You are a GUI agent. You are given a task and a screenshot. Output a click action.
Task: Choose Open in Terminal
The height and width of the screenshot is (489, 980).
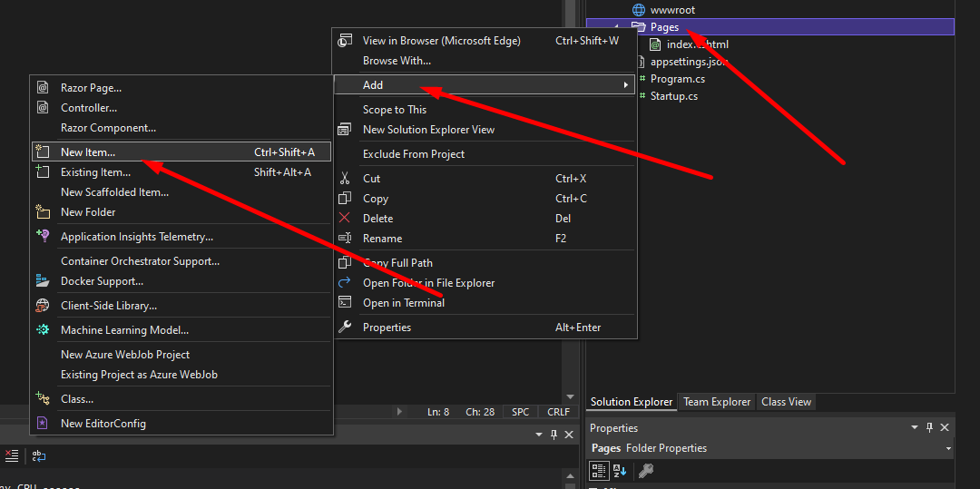(x=403, y=303)
